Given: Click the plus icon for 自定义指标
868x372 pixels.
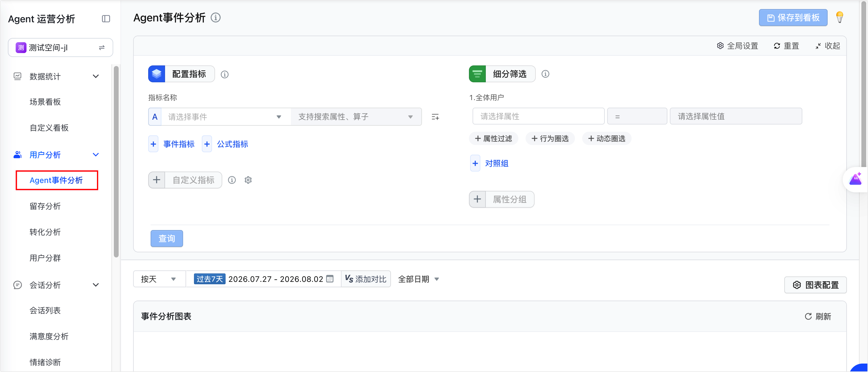Looking at the screenshot, I should 157,180.
